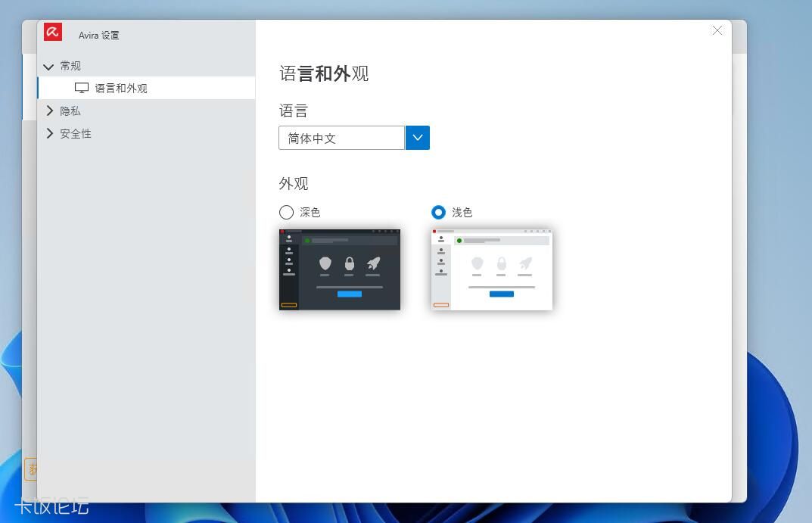Open the language dropdown arrow
The width and height of the screenshot is (812, 523).
tap(417, 138)
